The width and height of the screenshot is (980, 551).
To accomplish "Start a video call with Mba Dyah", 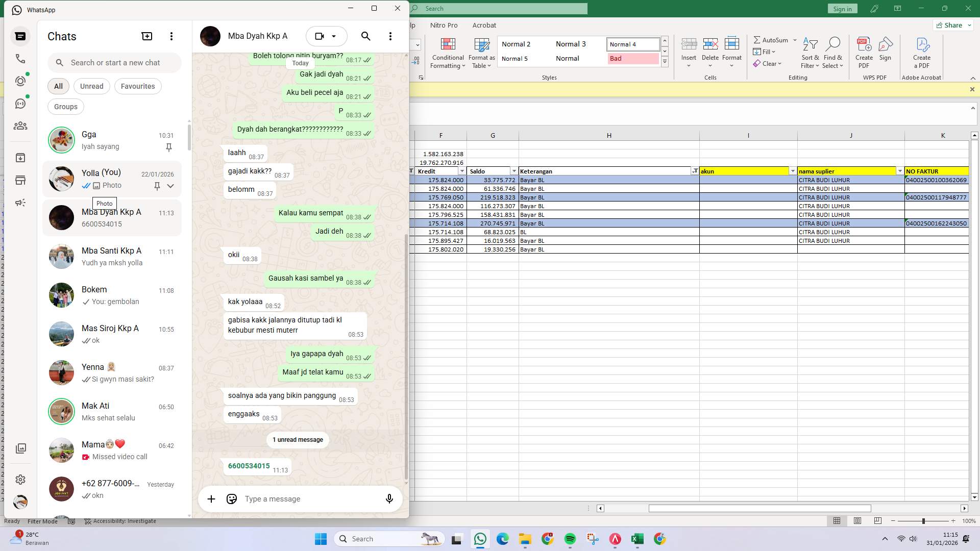I will point(319,36).
